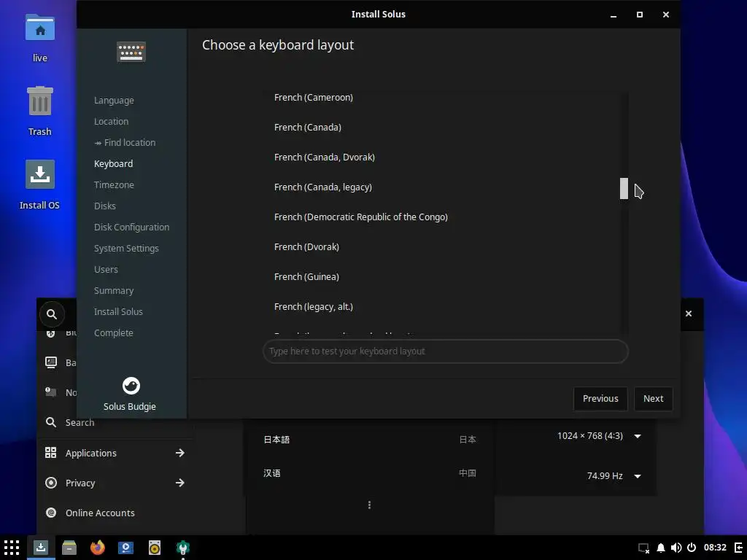This screenshot has width=747, height=560.
Task: Select the Keyboard step in sidebar
Action: tap(113, 164)
